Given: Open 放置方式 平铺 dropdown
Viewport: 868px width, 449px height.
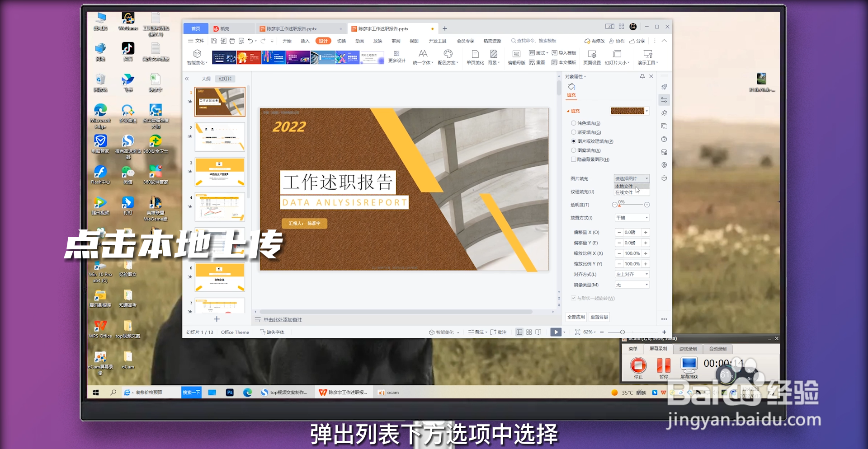Looking at the screenshot, I should (x=632, y=218).
